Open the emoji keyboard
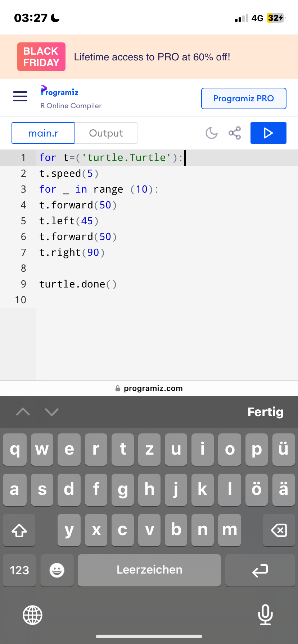 (x=57, y=570)
